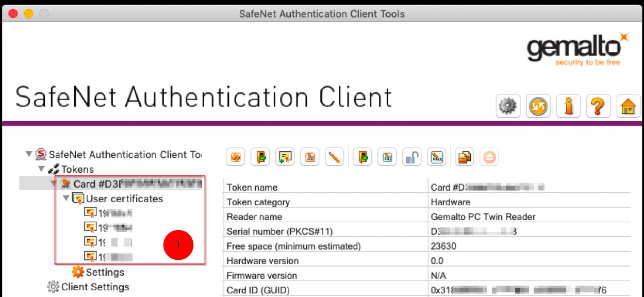Open the About info icon

click(x=568, y=107)
